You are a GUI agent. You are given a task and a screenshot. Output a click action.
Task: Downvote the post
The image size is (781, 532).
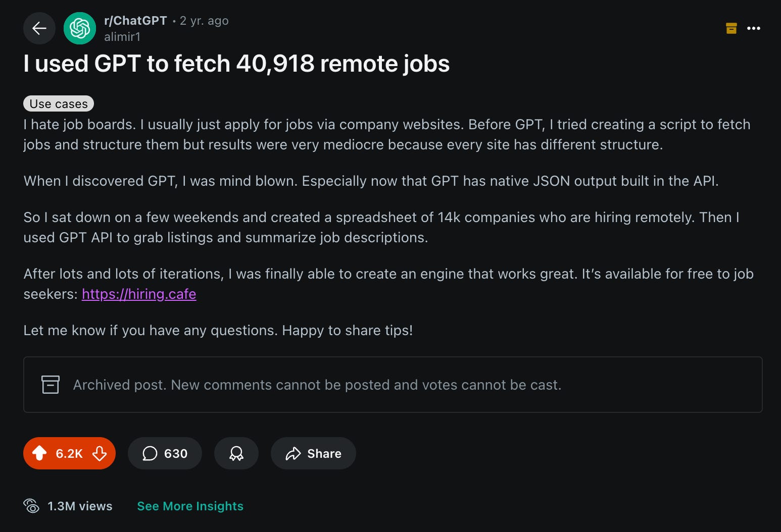tap(100, 453)
